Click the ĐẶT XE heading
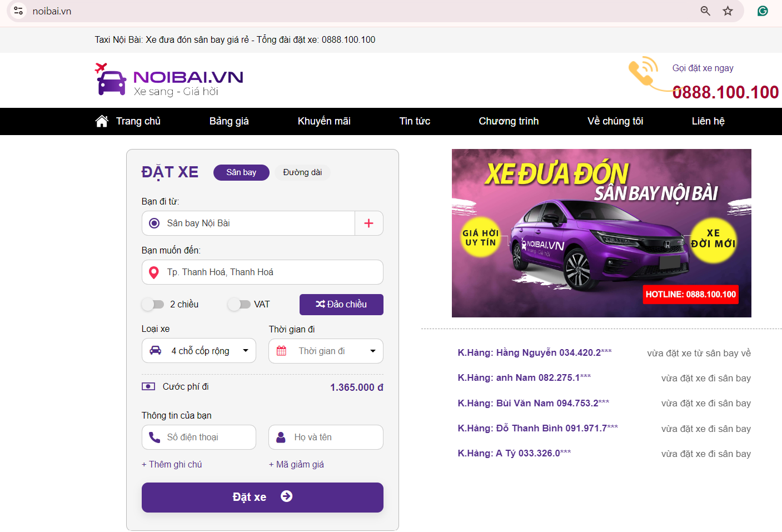Viewport: 782px width, 532px height. [170, 172]
